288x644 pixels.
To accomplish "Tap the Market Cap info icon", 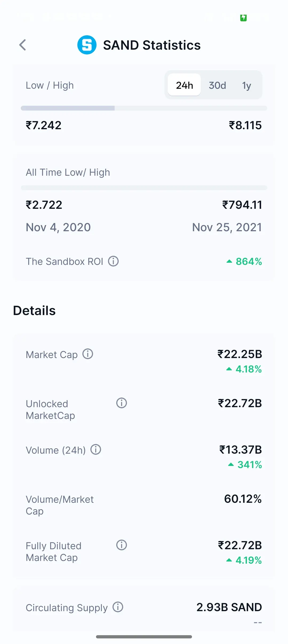I will 88,354.
